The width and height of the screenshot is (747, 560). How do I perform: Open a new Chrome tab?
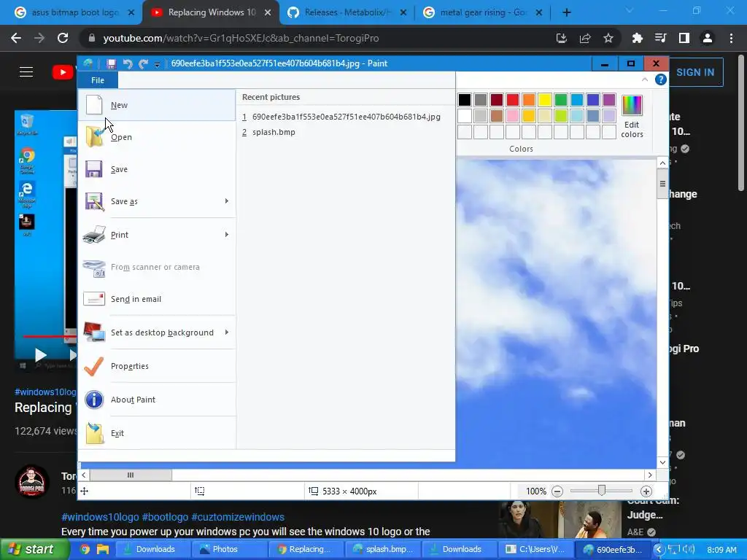(566, 12)
